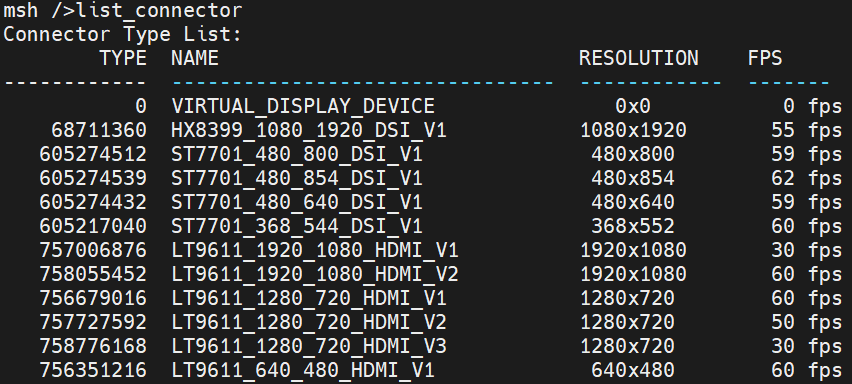The height and width of the screenshot is (384, 852).
Task: Select type number 758776168
Action: coord(93,346)
